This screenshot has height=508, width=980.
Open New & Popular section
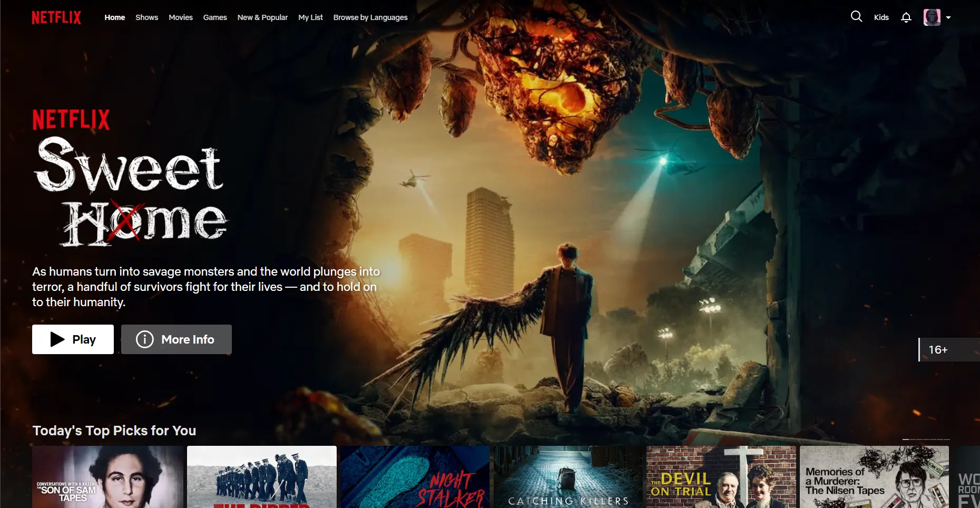[x=263, y=17]
